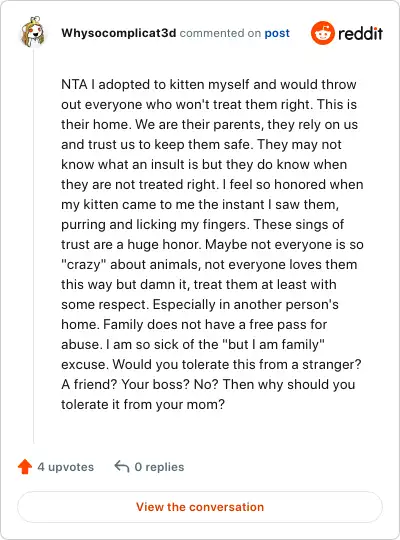The image size is (400, 540).
Task: Collapse the comment using the vertical thread line
Action: click(x=33, y=246)
